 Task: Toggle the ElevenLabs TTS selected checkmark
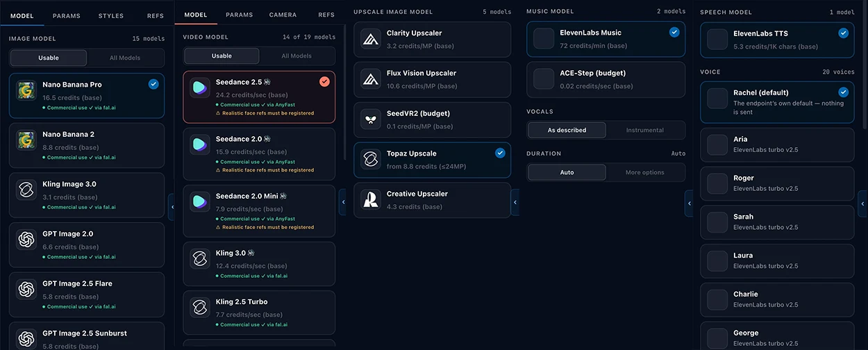(843, 33)
